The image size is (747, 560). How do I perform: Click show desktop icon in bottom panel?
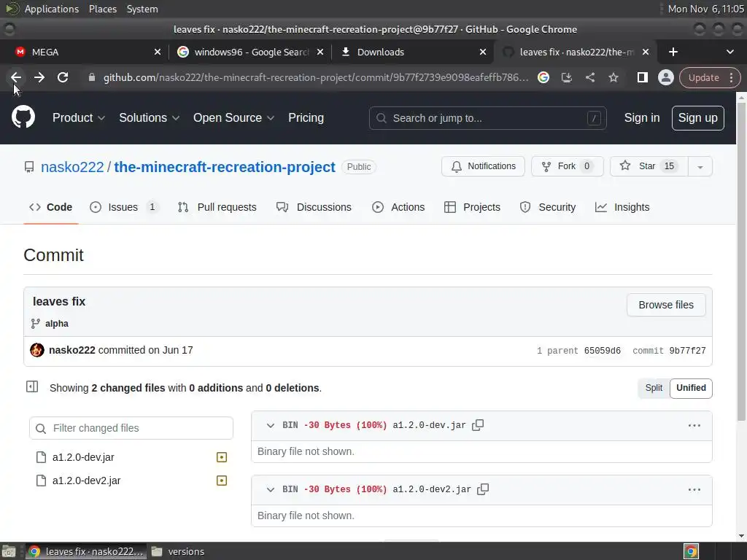click(9, 551)
